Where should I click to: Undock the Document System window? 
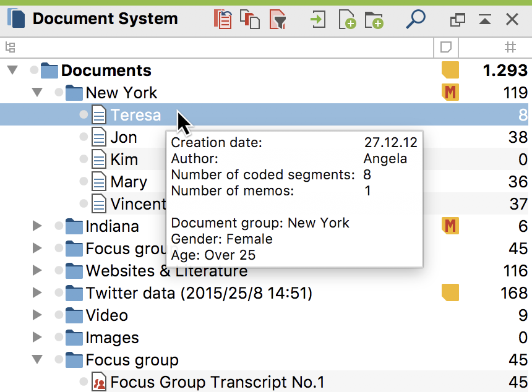pos(458,19)
